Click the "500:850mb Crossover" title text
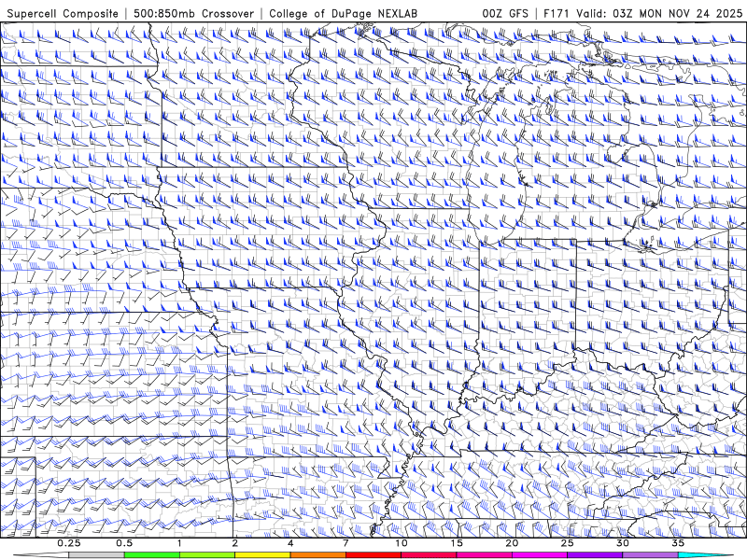 [193, 13]
